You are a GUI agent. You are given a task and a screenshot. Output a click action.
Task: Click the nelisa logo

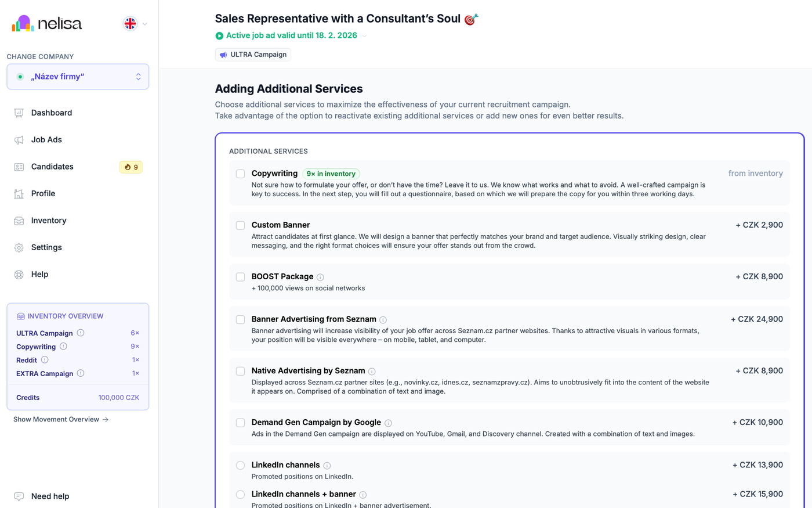[47, 24]
